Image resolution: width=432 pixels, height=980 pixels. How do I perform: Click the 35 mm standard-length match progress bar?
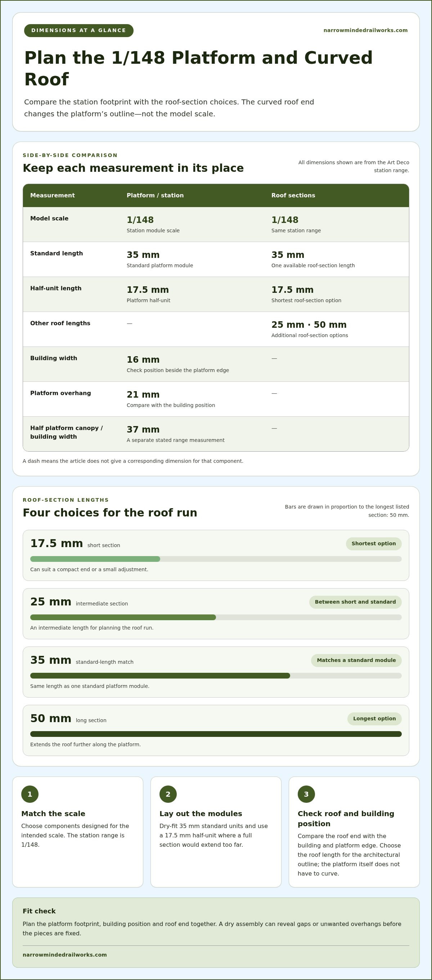[216, 676]
